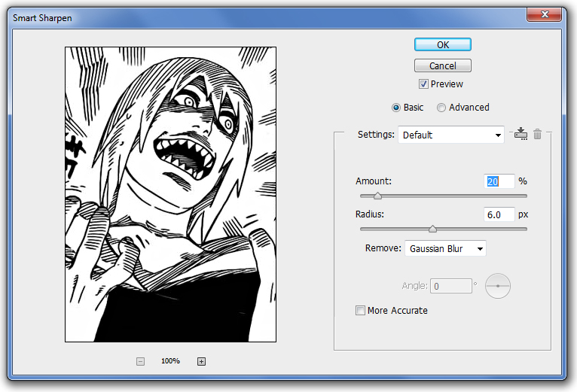Viewport: 577px width, 392px height.
Task: Close the Smart Sharpen dialog
Action: [545, 14]
